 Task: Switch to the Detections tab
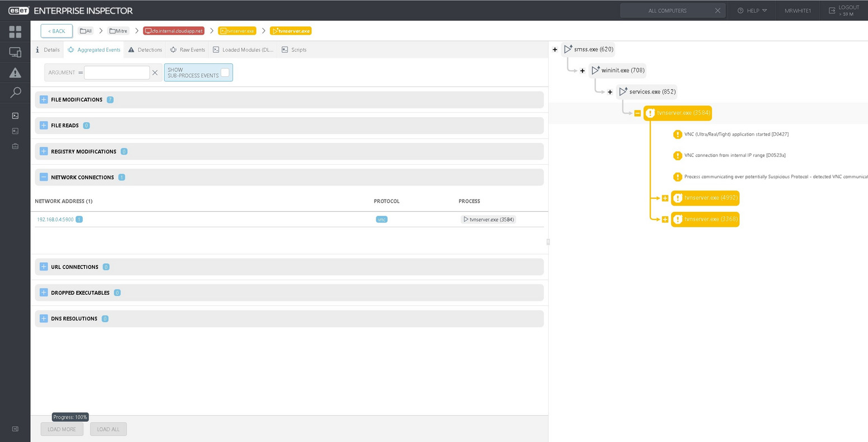(145, 50)
